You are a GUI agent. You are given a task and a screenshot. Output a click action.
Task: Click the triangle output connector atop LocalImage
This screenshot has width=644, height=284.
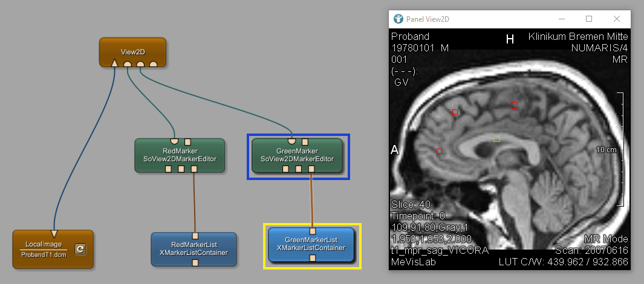(x=54, y=234)
